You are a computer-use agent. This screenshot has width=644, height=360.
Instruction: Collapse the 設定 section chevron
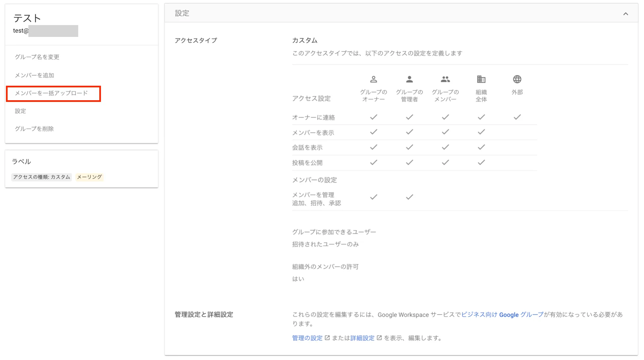625,14
